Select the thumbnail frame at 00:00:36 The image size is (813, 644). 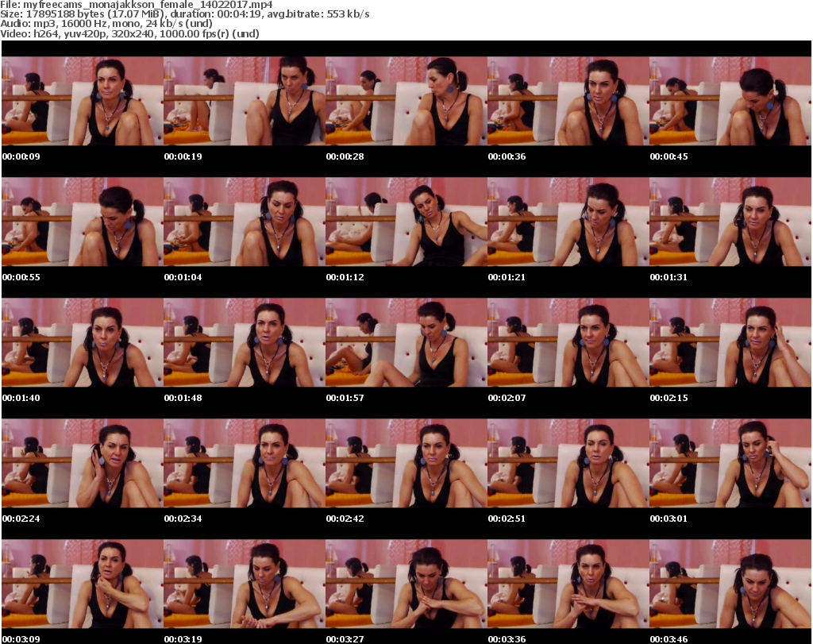(568, 101)
